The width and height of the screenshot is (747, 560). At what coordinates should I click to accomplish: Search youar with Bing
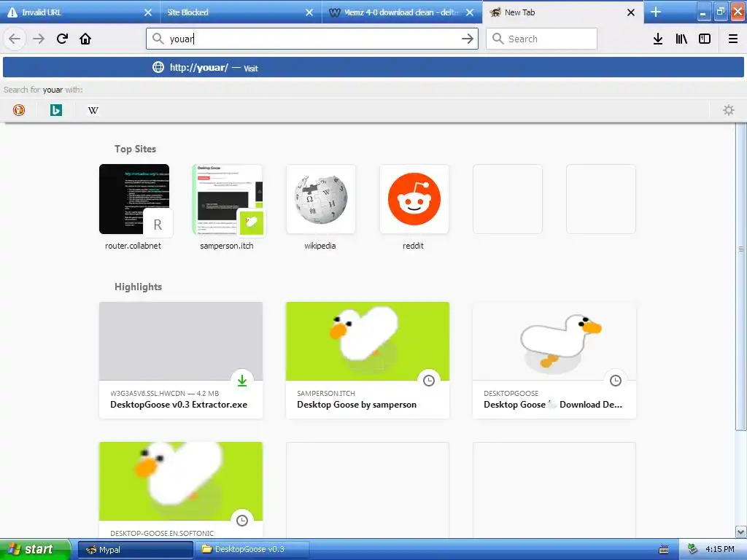56,110
